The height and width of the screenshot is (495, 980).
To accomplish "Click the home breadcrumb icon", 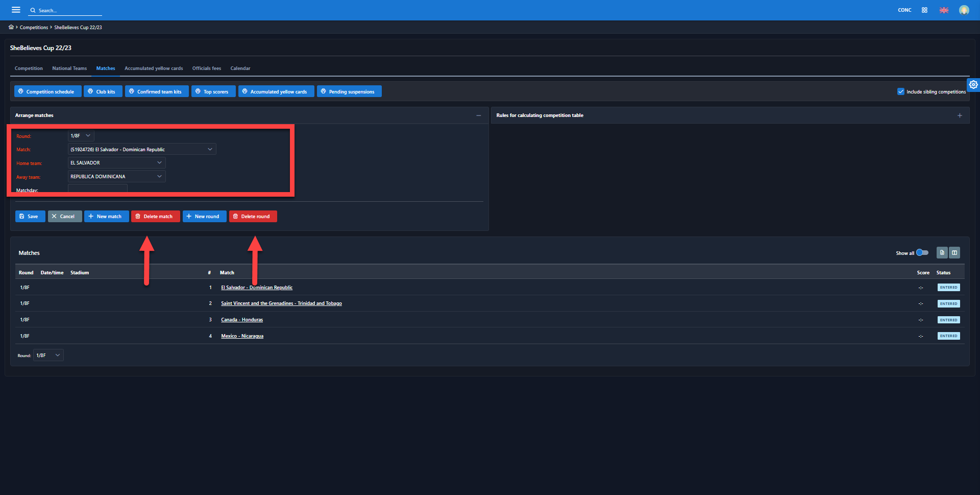I will click(11, 27).
